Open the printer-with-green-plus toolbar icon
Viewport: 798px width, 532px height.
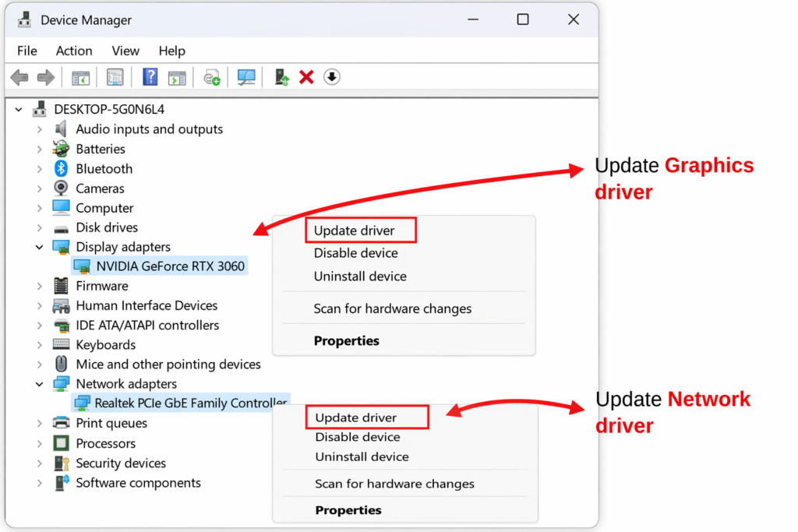(212, 78)
